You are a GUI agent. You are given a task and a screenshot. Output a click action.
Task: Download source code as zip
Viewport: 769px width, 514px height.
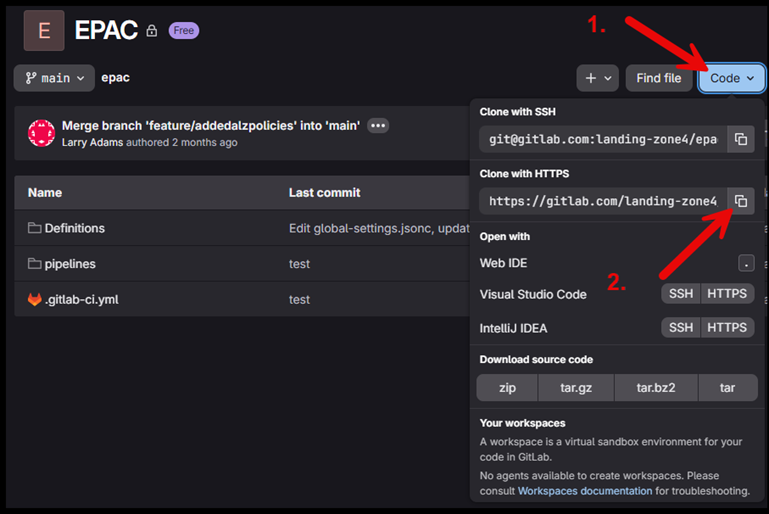pos(507,388)
